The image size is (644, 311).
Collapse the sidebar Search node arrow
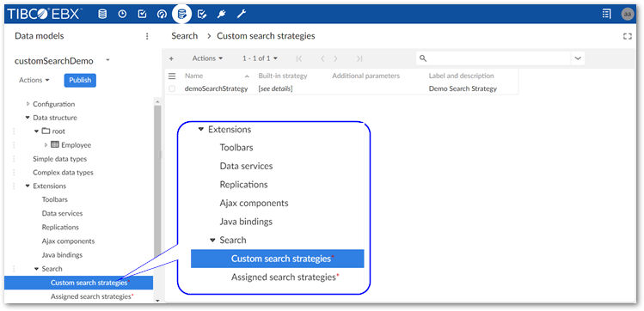pyautogui.click(x=37, y=269)
